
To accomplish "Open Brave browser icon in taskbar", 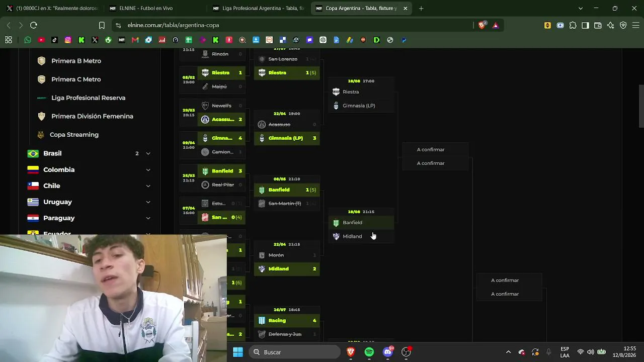I will click(351, 352).
